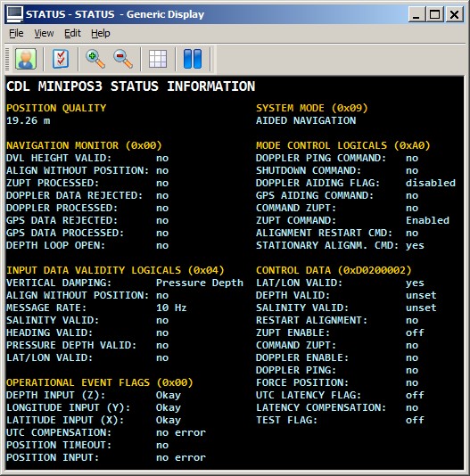Click the user profile toolbar icon
This screenshot has width=470, height=476.
pyautogui.click(x=26, y=59)
